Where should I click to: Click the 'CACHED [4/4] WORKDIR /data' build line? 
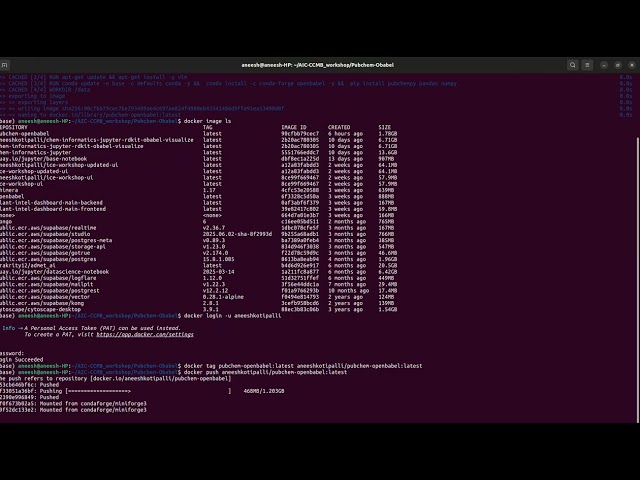tap(45, 90)
